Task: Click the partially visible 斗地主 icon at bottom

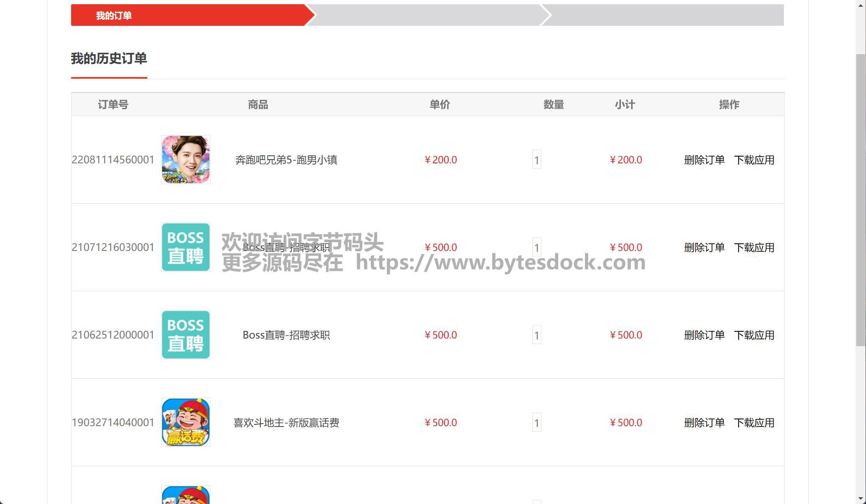Action: (185, 495)
